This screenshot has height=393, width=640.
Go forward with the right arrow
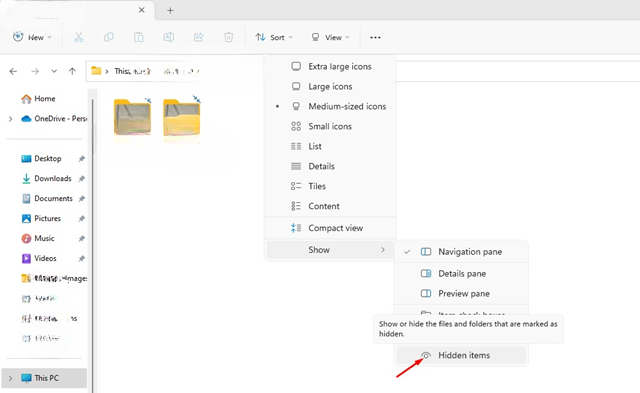tap(35, 71)
